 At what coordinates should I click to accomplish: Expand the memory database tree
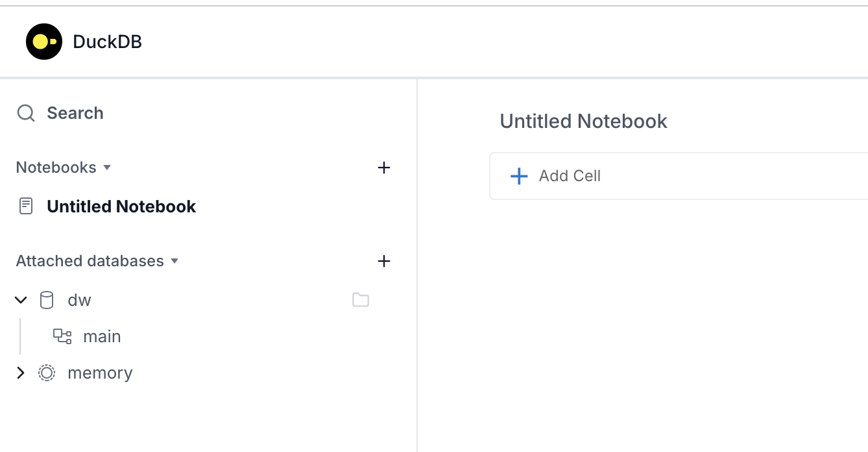coord(21,373)
